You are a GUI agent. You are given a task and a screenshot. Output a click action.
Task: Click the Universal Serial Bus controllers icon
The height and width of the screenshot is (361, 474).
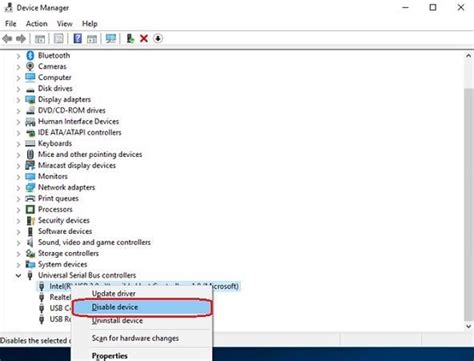point(30,275)
